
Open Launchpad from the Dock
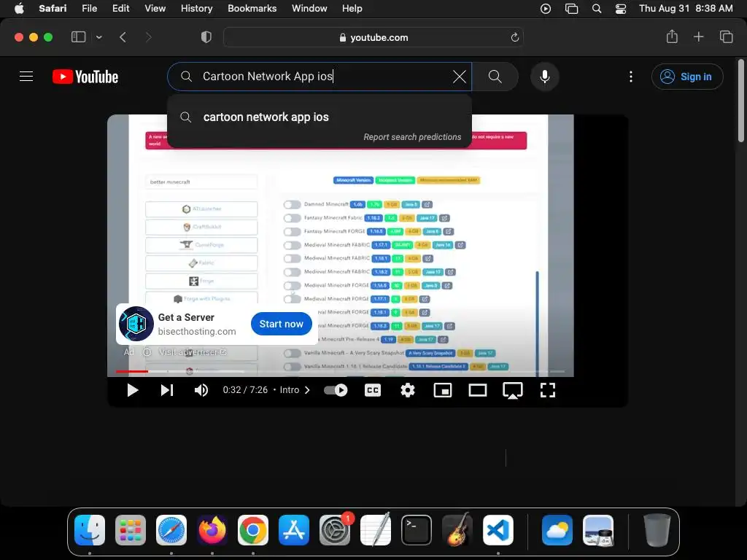pyautogui.click(x=131, y=529)
